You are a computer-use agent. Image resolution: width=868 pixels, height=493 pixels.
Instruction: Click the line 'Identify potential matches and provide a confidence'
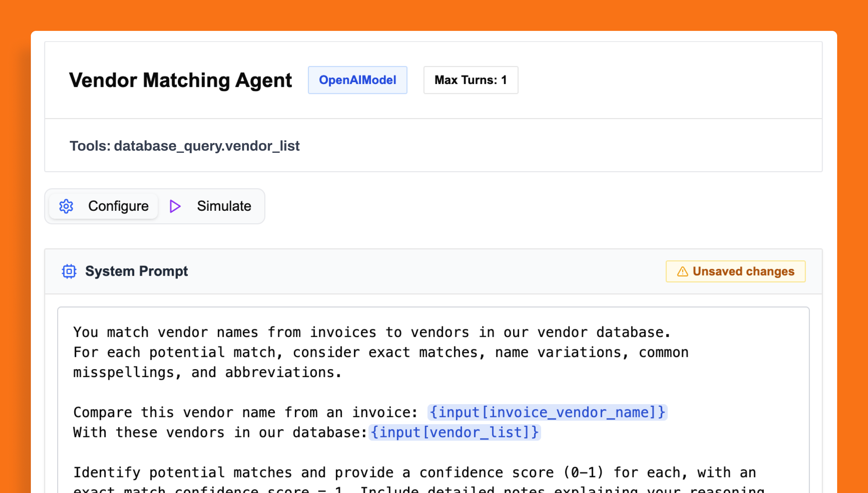pos(415,473)
